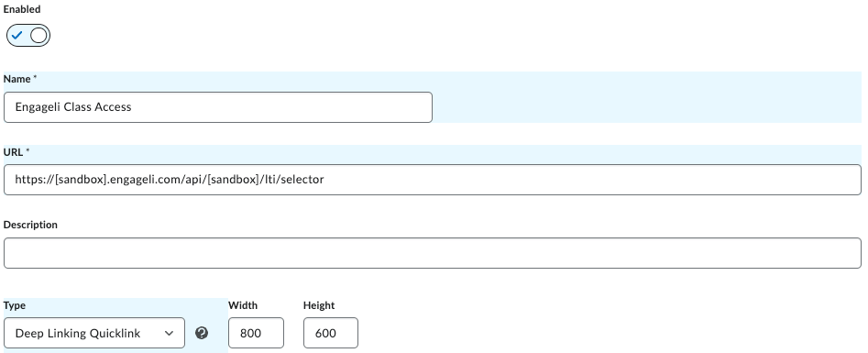Click the empty Description field
868x353 pixels.
point(433,253)
